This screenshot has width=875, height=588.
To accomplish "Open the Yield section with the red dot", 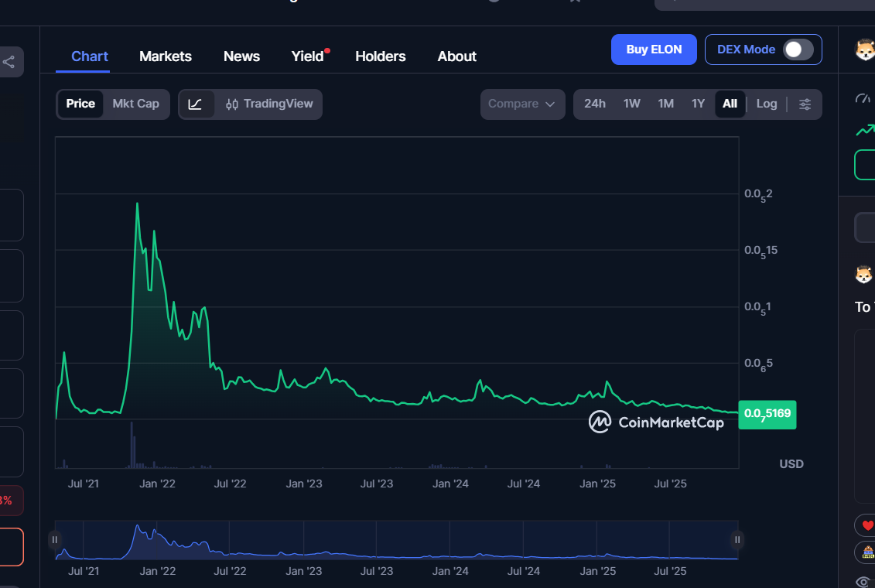I will coord(308,56).
